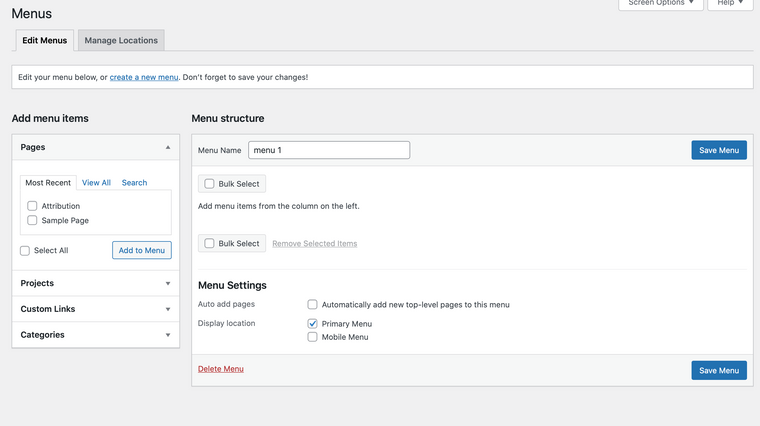The image size is (760, 426).
Task: Expand the Categories section
Action: point(168,335)
